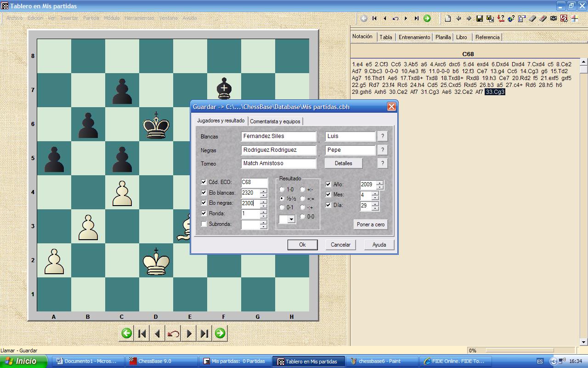Uncheck the Elo blancas checkbox

(x=204, y=193)
